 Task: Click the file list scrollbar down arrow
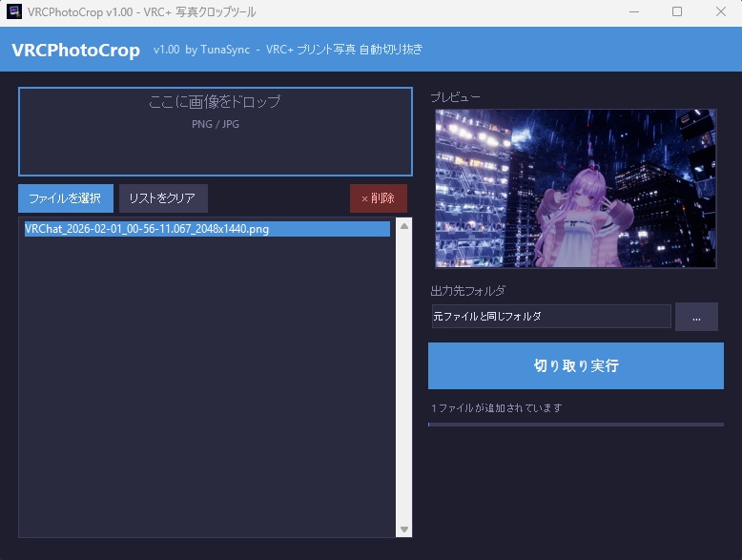(x=404, y=529)
